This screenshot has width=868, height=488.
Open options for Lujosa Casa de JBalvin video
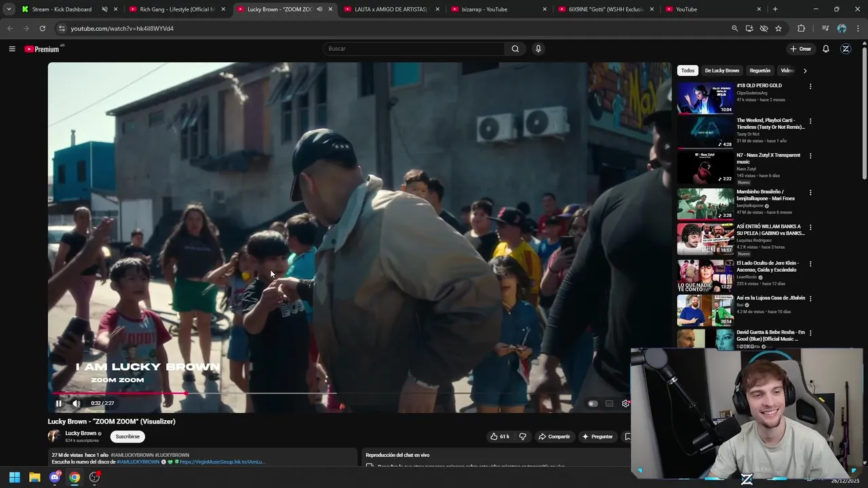810,298
